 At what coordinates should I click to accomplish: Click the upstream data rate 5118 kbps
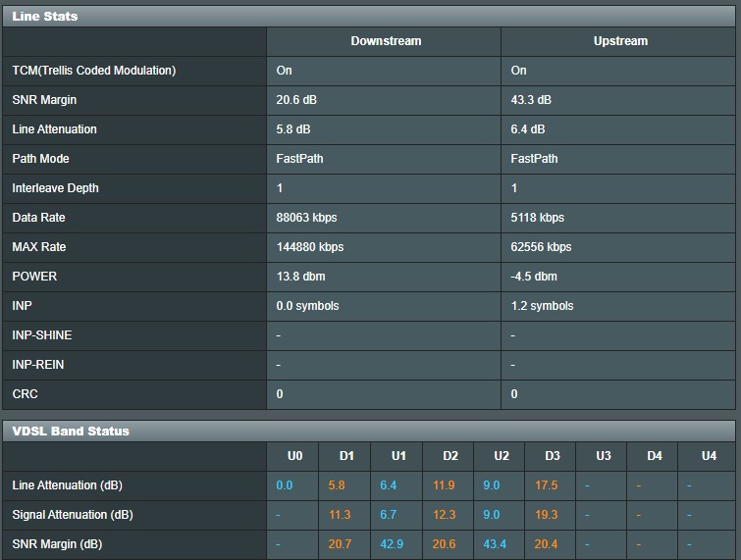(537, 217)
